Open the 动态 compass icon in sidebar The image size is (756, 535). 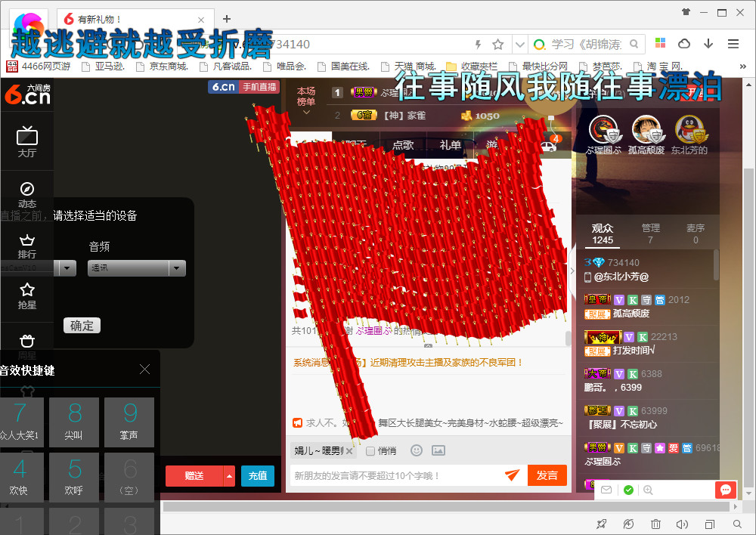pyautogui.click(x=27, y=195)
